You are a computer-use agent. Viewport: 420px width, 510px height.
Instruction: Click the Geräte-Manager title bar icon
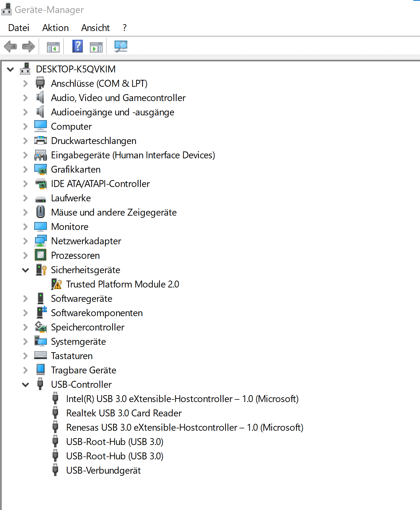pyautogui.click(x=6, y=9)
